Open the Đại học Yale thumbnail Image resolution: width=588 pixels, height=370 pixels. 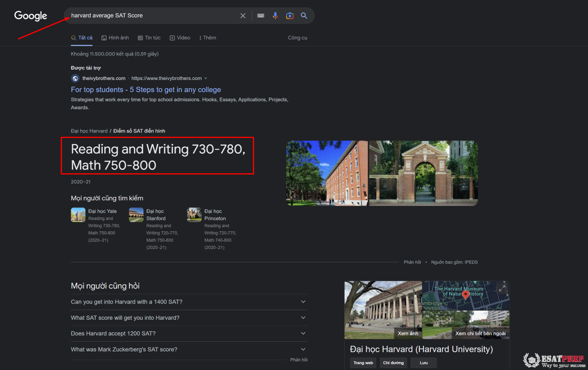click(78, 215)
